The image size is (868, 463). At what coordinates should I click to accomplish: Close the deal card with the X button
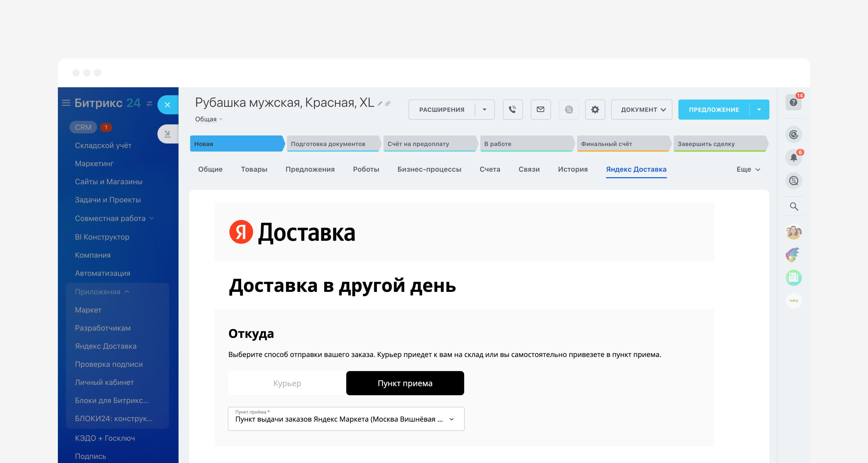click(x=167, y=105)
